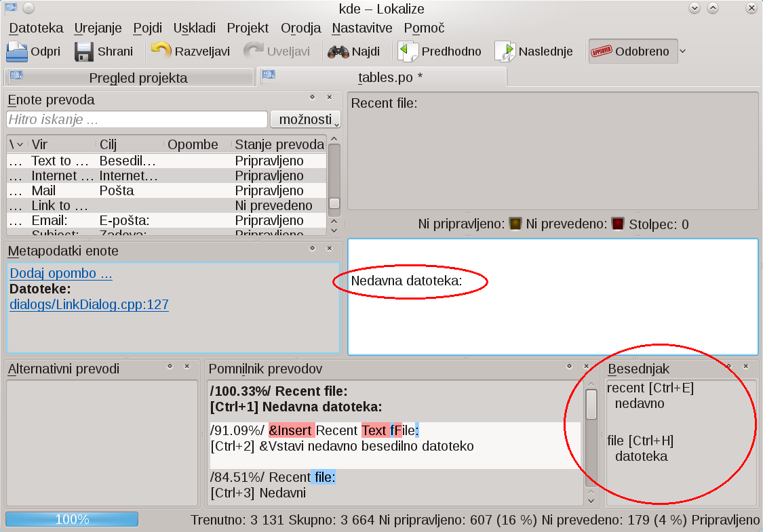Float the Enote prevoda panel
The height and width of the screenshot is (532, 763).
coord(312,98)
